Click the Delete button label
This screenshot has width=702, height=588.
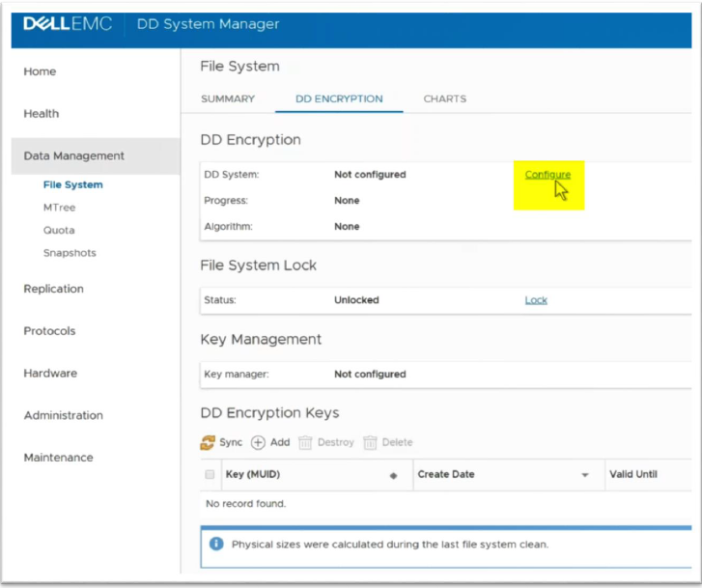coord(397,442)
